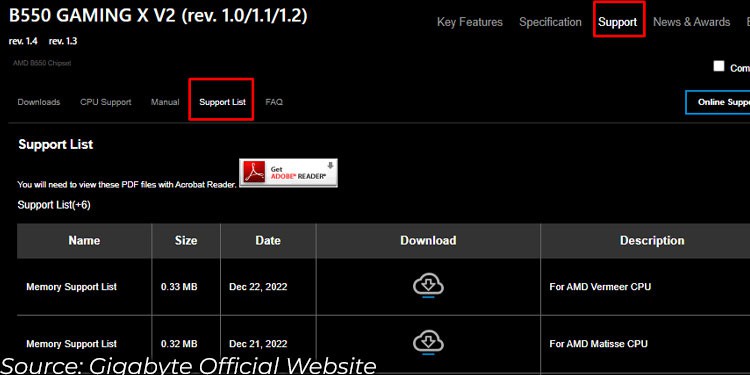This screenshot has width=750, height=375.
Task: Switch to rev. 1.4 revision
Action: click(23, 41)
